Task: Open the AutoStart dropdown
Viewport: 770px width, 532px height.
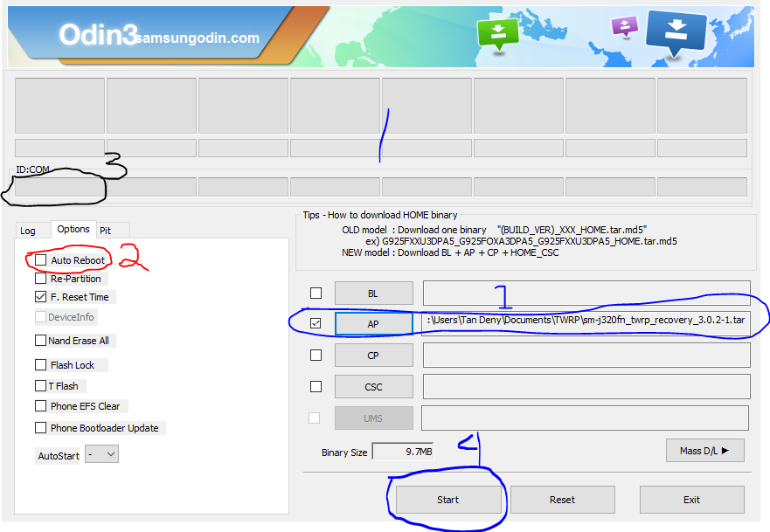Action: [101, 454]
